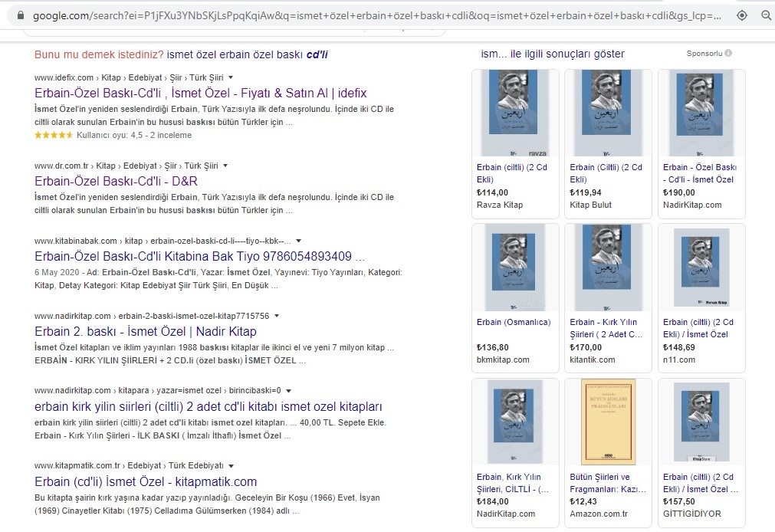
Task: Click the kitantik.com book cover thumbnail
Action: click(608, 267)
